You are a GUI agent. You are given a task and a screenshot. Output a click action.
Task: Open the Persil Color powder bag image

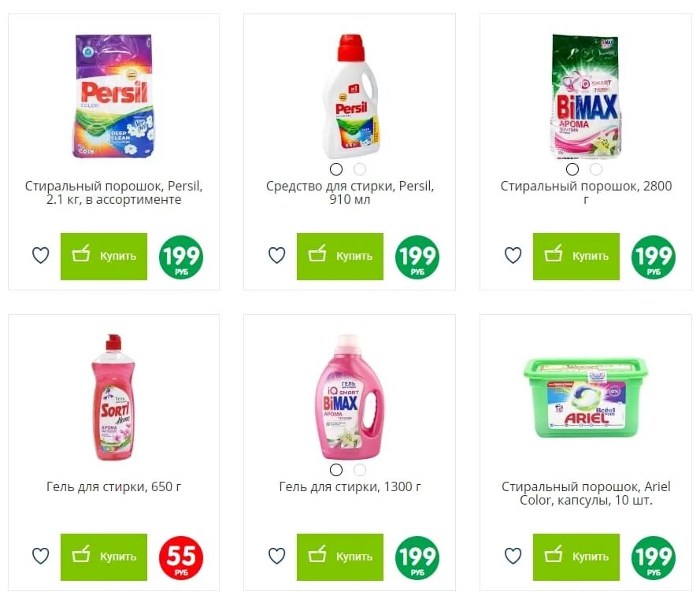pyautogui.click(x=114, y=96)
